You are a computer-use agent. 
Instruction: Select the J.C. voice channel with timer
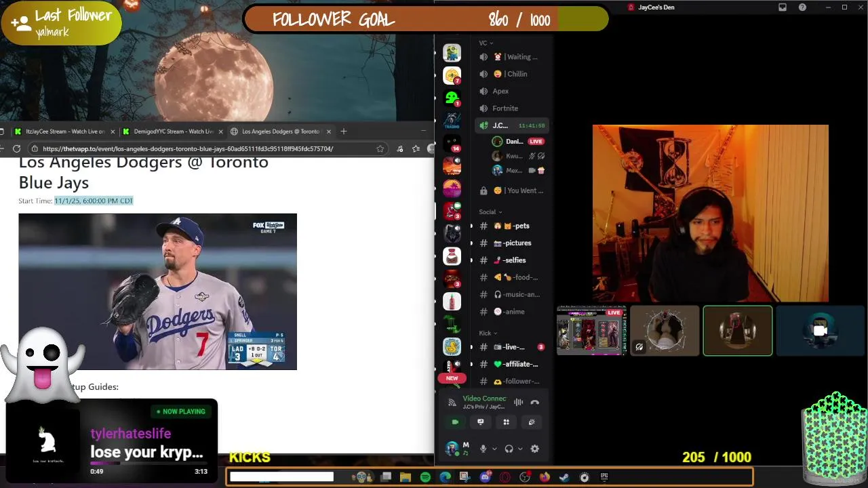pyautogui.click(x=513, y=125)
